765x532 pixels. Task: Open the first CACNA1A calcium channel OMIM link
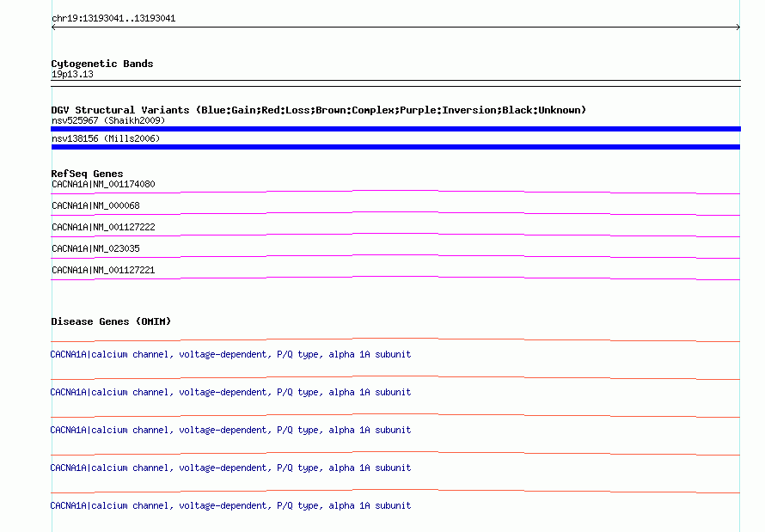point(230,354)
